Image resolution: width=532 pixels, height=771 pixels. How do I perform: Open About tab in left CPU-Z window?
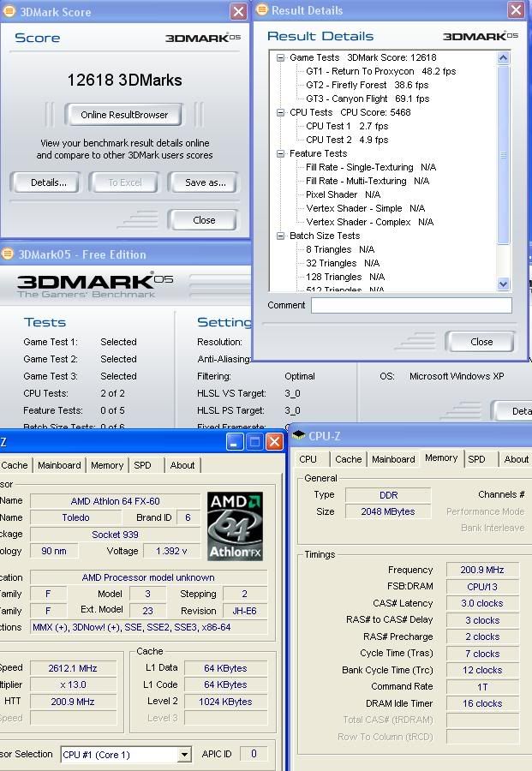182,465
